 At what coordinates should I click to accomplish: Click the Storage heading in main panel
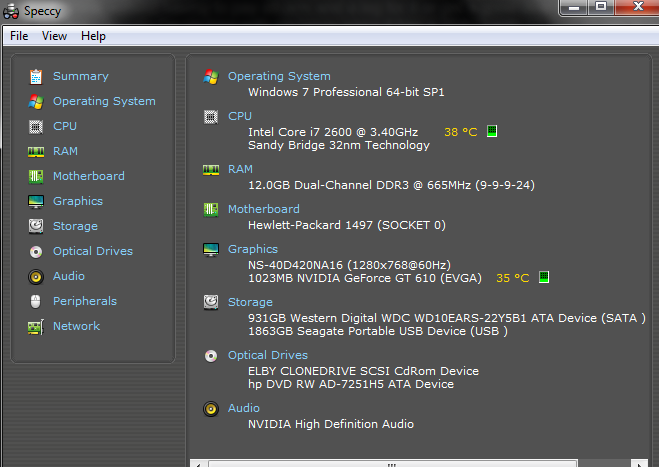pos(250,303)
